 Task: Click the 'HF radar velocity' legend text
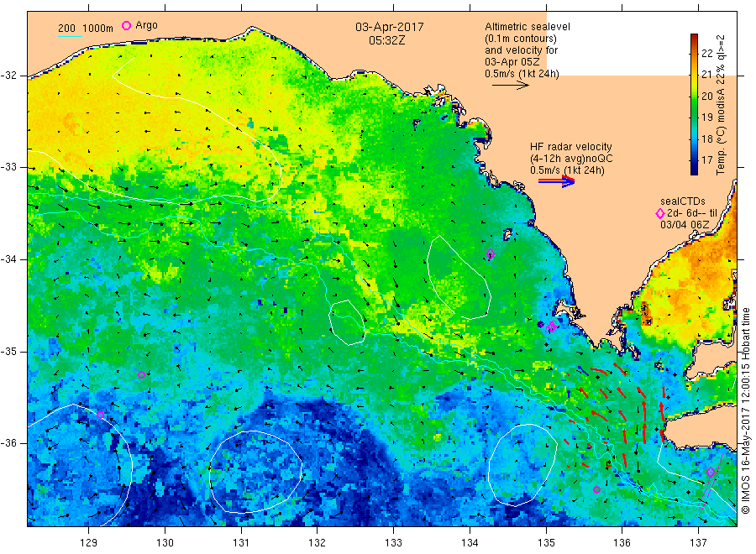pyautogui.click(x=571, y=146)
